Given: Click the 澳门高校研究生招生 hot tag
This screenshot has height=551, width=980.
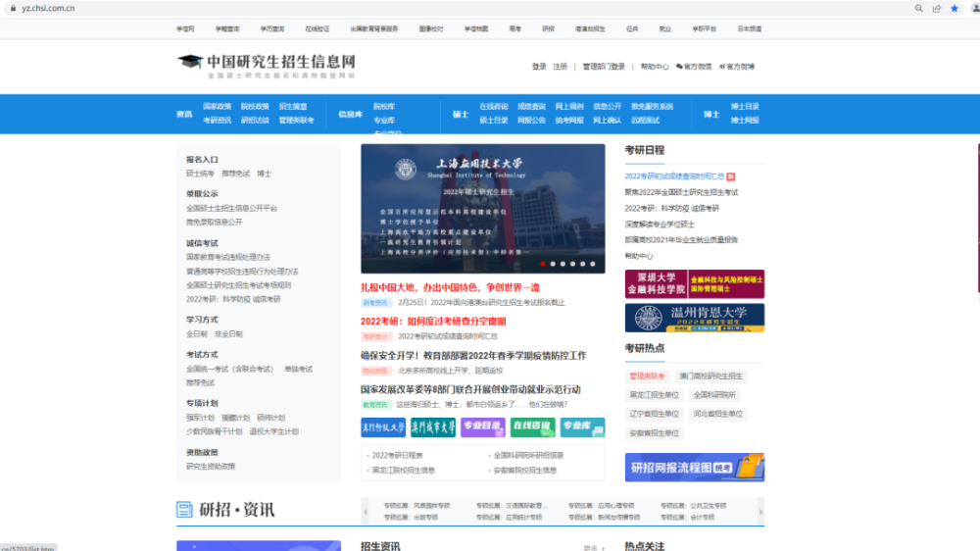Looking at the screenshot, I should click(x=710, y=376).
